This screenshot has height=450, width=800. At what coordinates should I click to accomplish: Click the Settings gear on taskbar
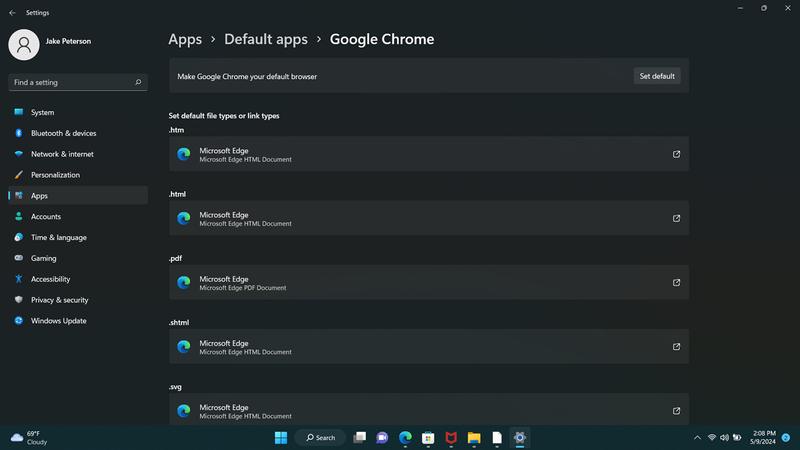(519, 438)
